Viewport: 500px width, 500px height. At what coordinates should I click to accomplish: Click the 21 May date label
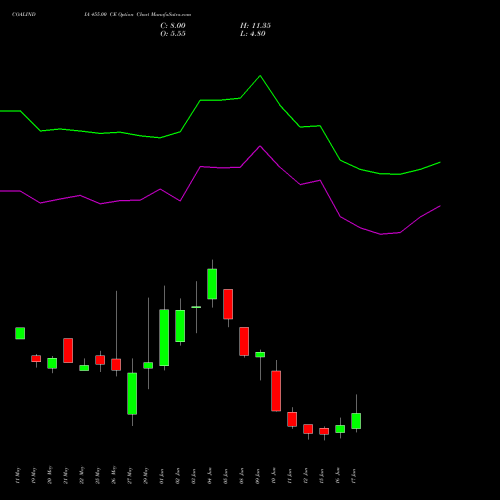pos(66,476)
